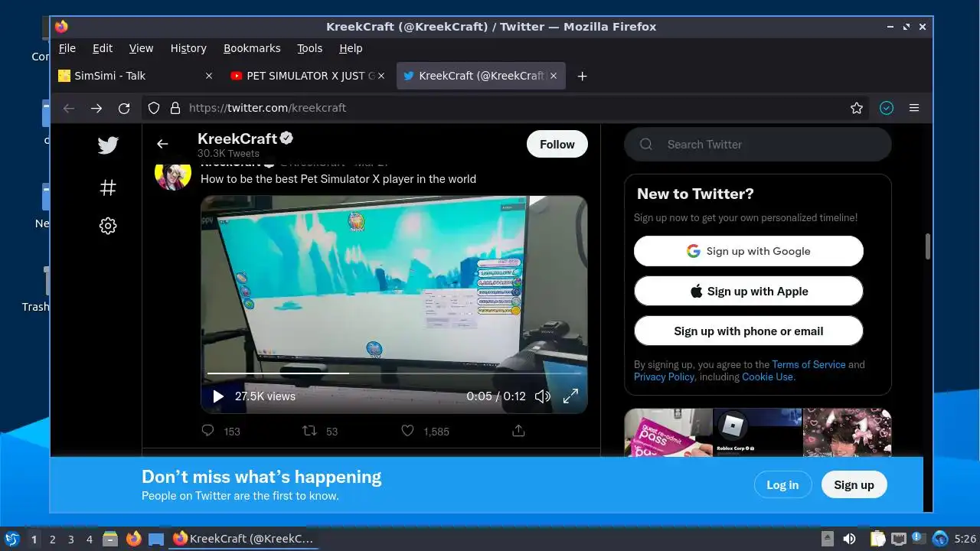Click Sign up with Apple
The width and height of the screenshot is (980, 551).
pos(749,291)
